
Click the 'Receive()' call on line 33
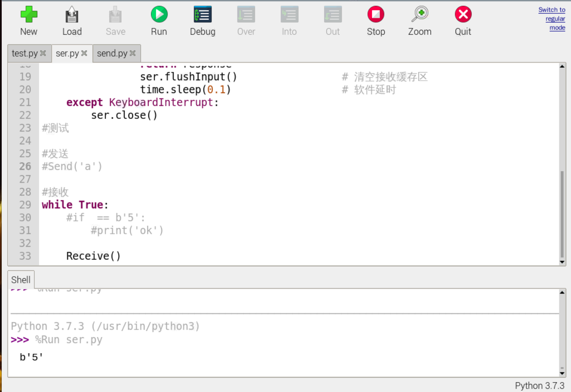(94, 256)
